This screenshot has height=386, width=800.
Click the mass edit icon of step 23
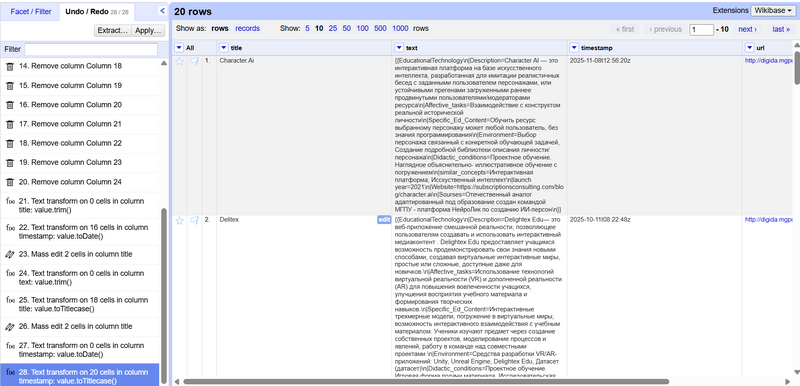[10, 254]
